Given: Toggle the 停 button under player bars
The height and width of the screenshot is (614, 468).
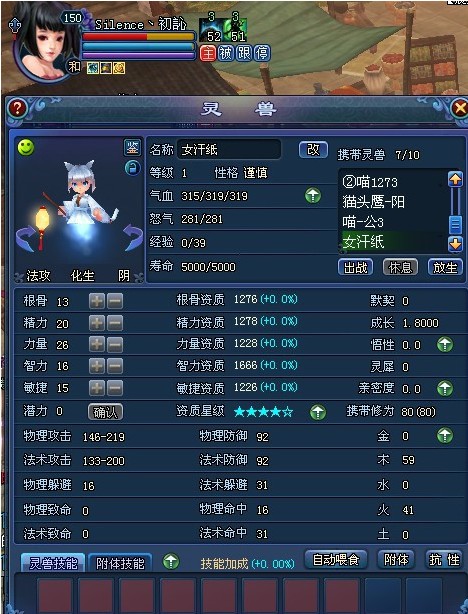Looking at the screenshot, I should (262, 53).
